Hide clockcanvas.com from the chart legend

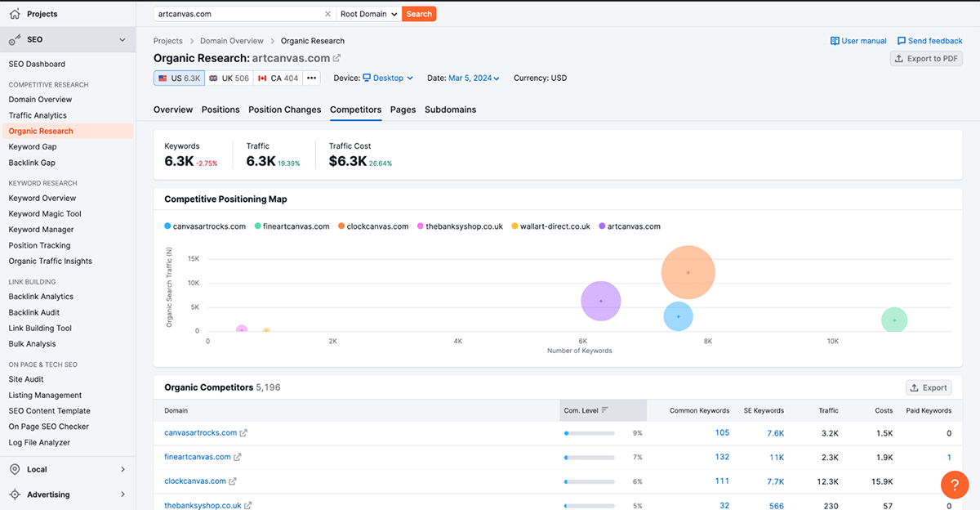(x=372, y=226)
